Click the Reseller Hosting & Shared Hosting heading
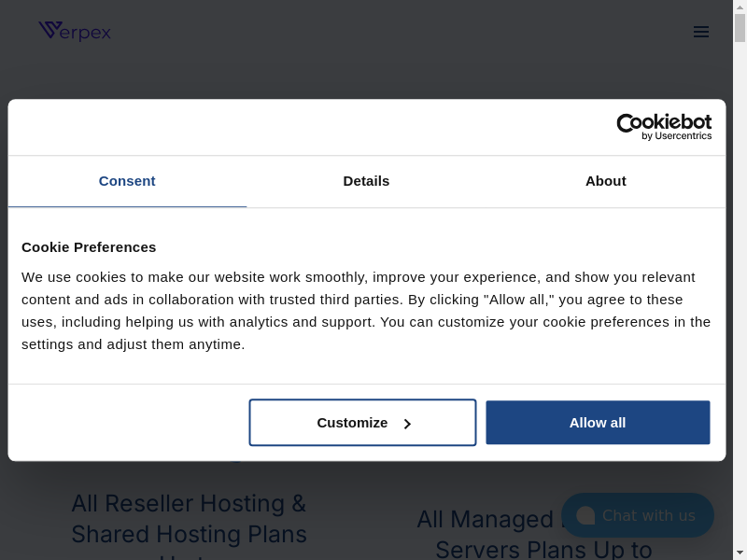The image size is (747, 560). click(189, 519)
